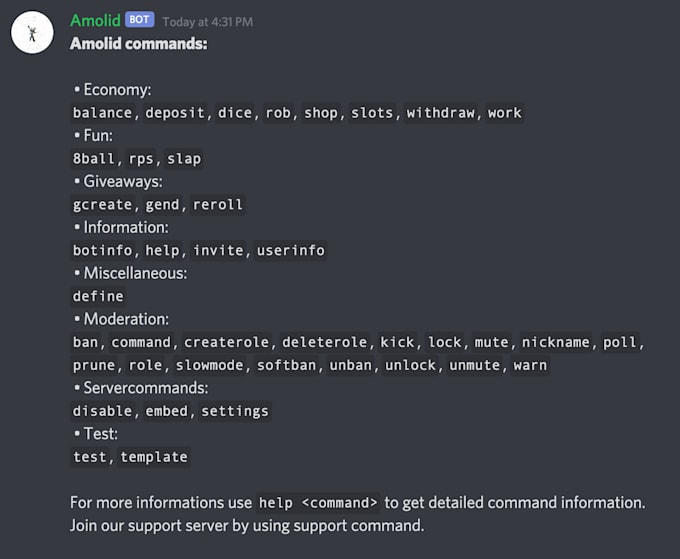Click the createrole moderation command

point(226,343)
